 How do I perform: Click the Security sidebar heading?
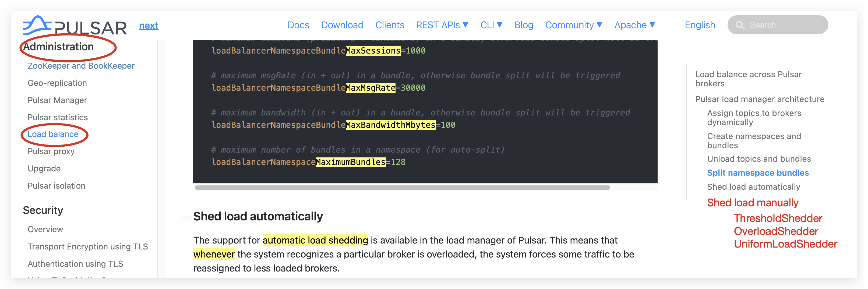[x=43, y=210]
